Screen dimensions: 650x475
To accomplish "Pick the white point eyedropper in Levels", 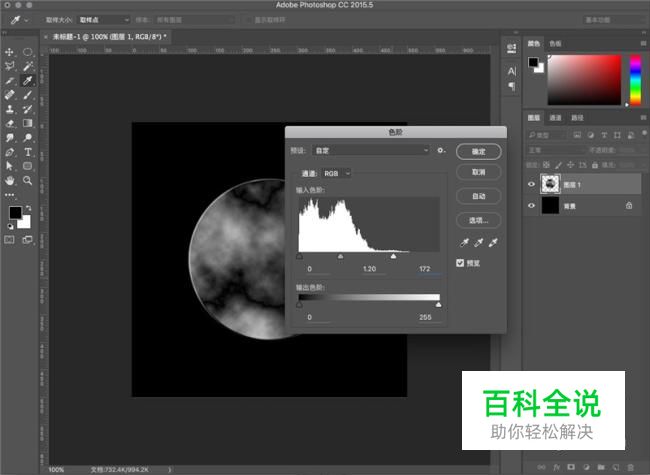I will (x=493, y=242).
